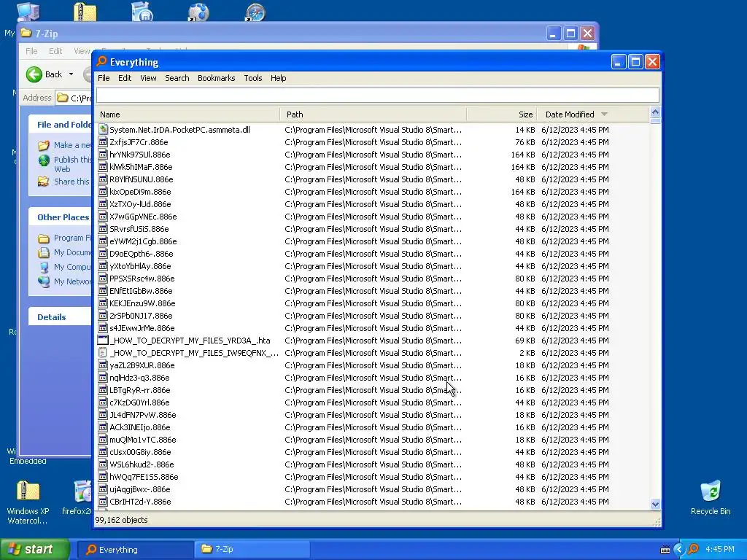This screenshot has width=747, height=560.
Task: Select the _HOW_TO_DECRYPT_MY_FILES_IW9EQFNX text file icon
Action: point(103,352)
